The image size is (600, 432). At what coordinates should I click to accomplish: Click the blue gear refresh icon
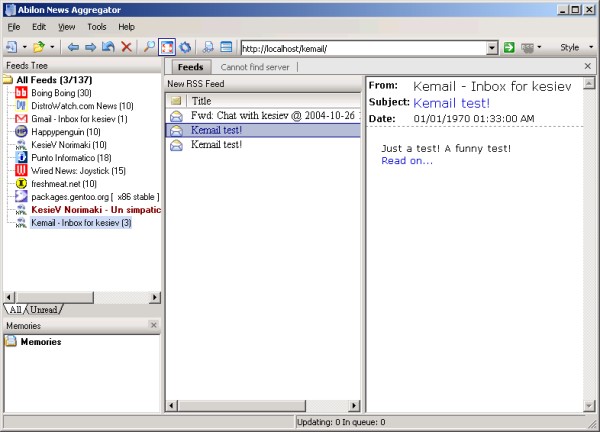click(185, 47)
